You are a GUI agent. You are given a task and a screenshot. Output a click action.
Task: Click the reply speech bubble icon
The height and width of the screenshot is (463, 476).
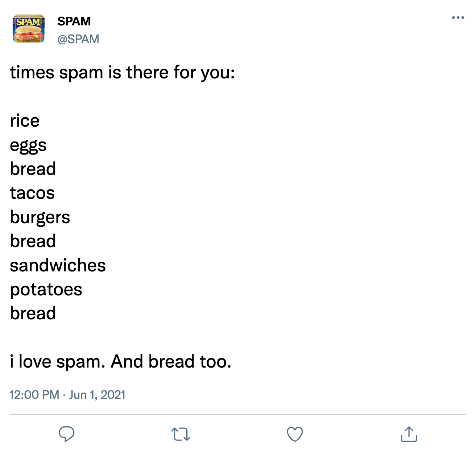coord(67,434)
